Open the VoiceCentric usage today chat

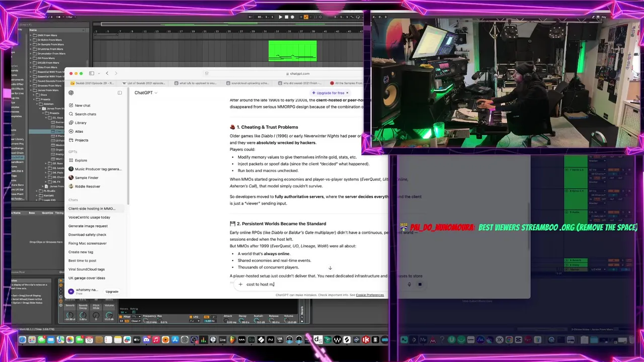tap(89, 217)
